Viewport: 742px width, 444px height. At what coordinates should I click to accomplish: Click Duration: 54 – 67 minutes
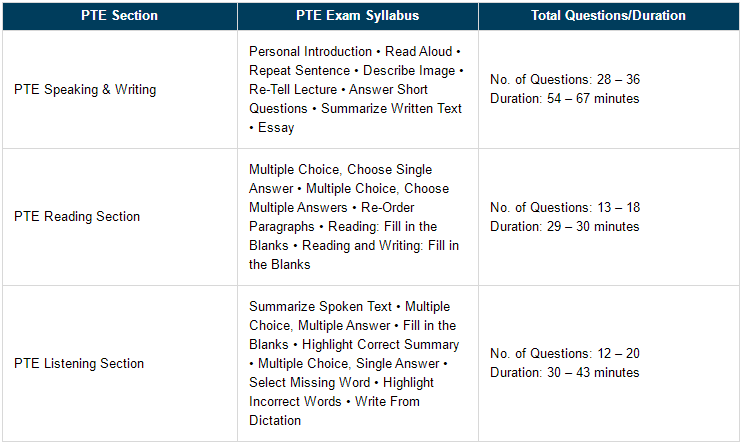[565, 98]
